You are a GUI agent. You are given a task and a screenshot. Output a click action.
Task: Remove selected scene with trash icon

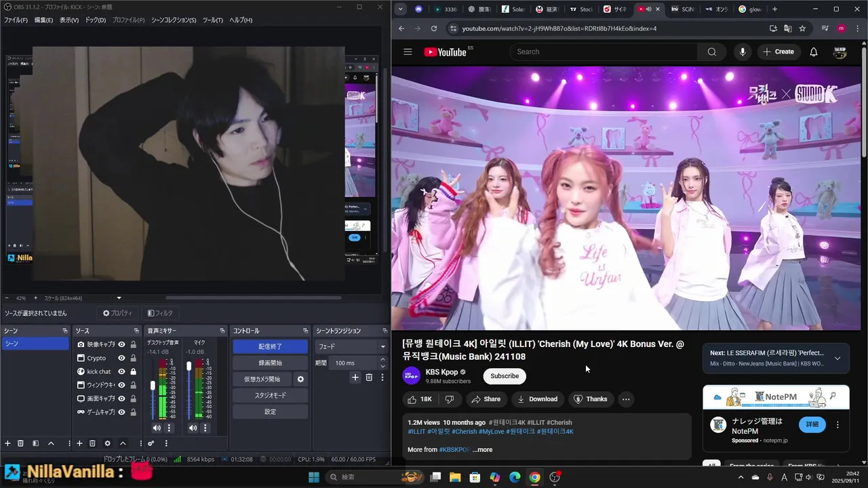click(x=20, y=443)
